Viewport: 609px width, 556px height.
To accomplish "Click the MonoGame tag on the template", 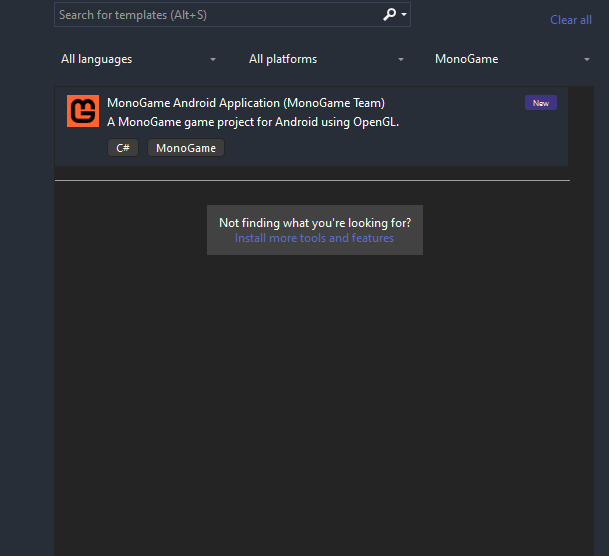I will (186, 148).
